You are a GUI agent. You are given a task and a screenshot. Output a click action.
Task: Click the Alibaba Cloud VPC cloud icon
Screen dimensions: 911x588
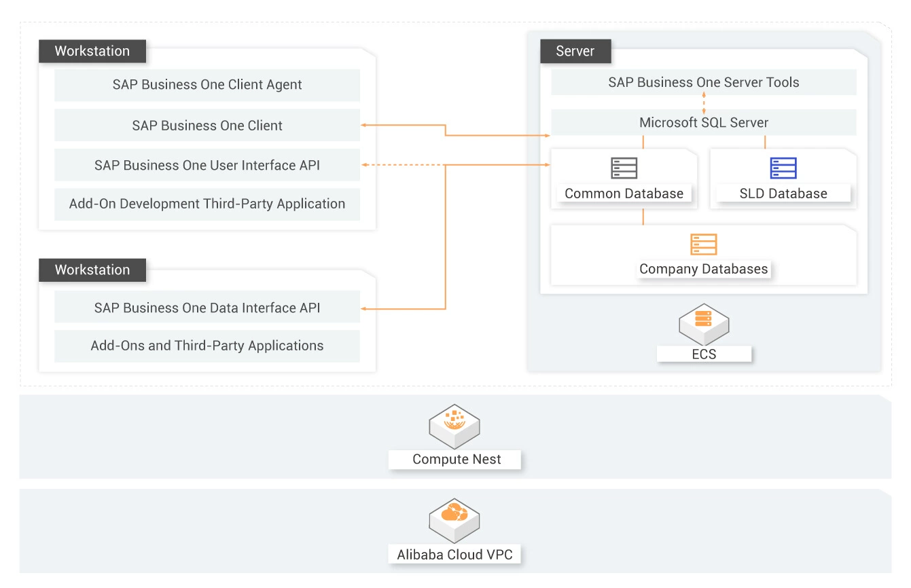pyautogui.click(x=454, y=519)
